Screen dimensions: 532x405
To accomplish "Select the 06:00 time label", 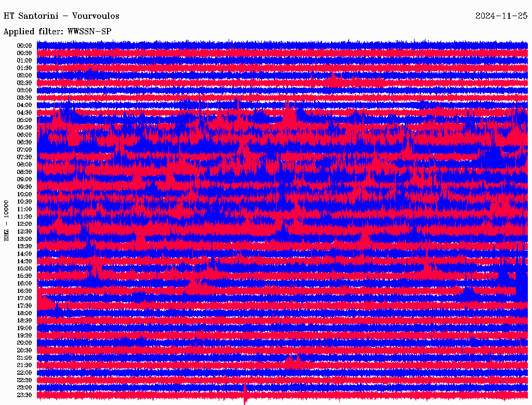I will [24, 134].
